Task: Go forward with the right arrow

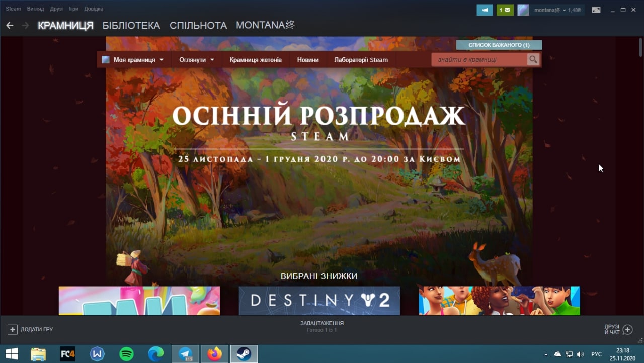Action: [x=25, y=25]
